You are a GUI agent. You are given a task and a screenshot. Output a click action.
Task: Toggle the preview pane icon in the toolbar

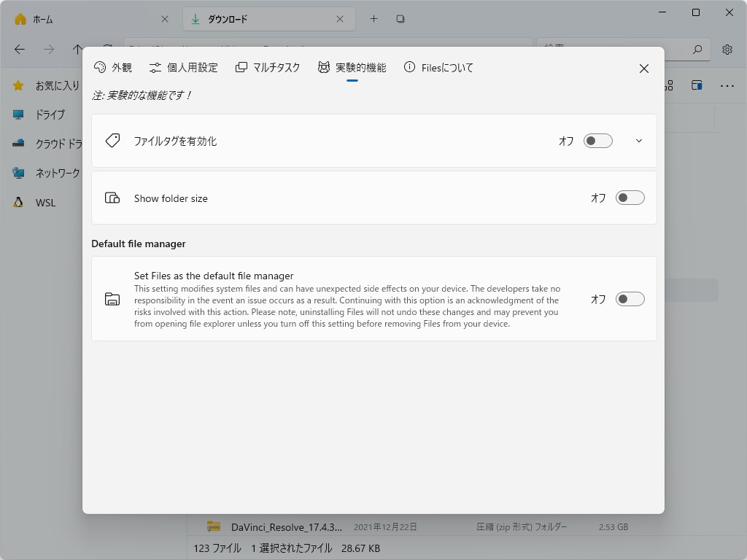coord(697,85)
